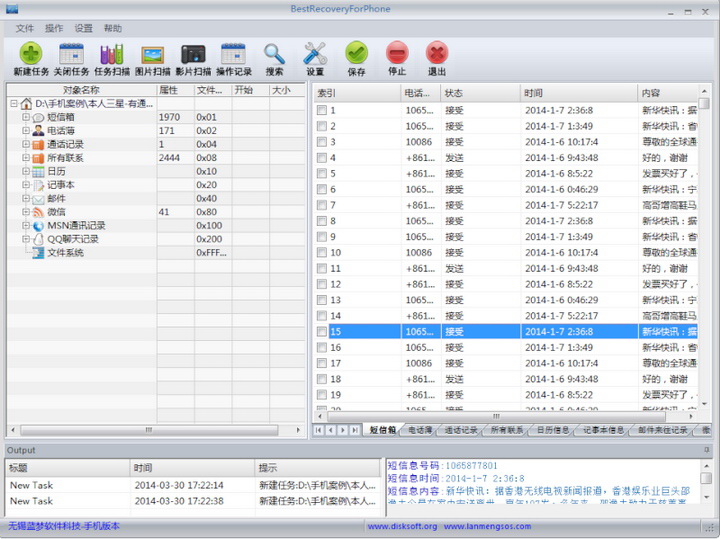Screen dimensions: 720x539
Task: Open 设置 tools icon in toolbar
Action: [315, 53]
